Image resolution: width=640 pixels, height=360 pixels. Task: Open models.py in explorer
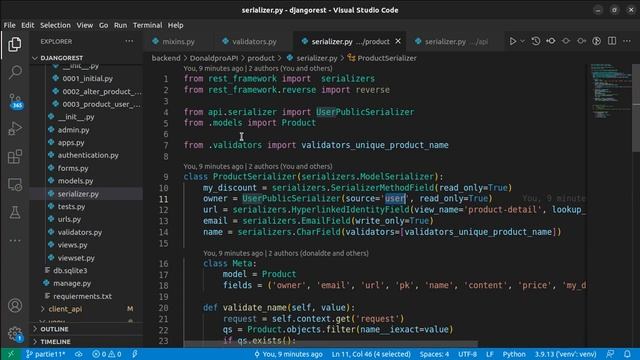click(86, 181)
